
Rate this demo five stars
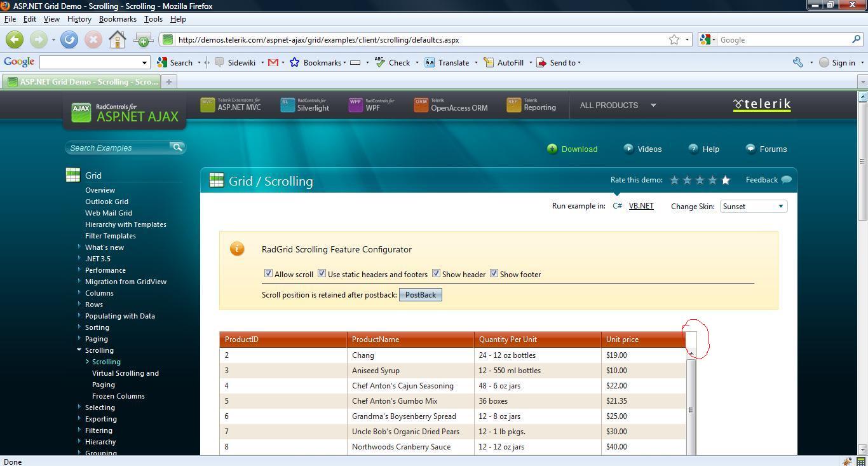pyautogui.click(x=726, y=180)
